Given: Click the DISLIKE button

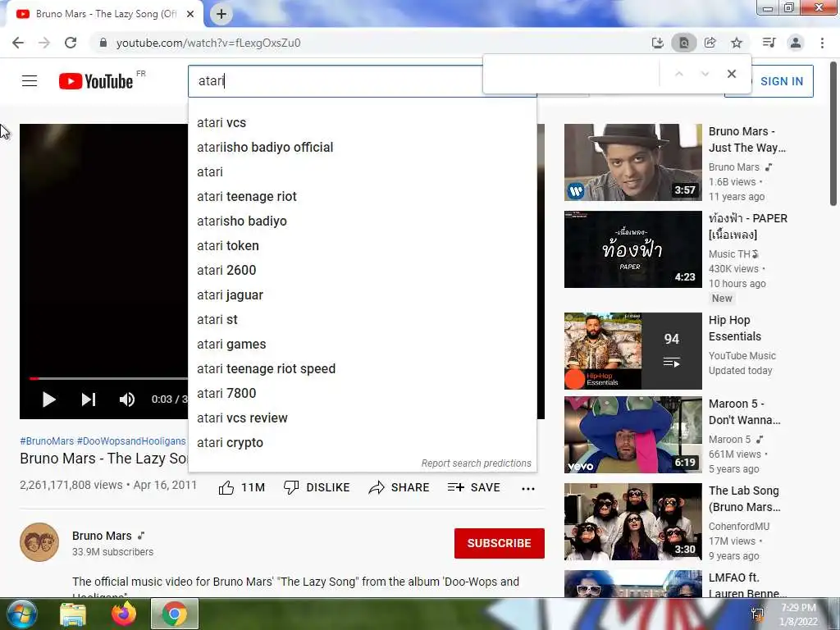Looking at the screenshot, I should [x=317, y=487].
